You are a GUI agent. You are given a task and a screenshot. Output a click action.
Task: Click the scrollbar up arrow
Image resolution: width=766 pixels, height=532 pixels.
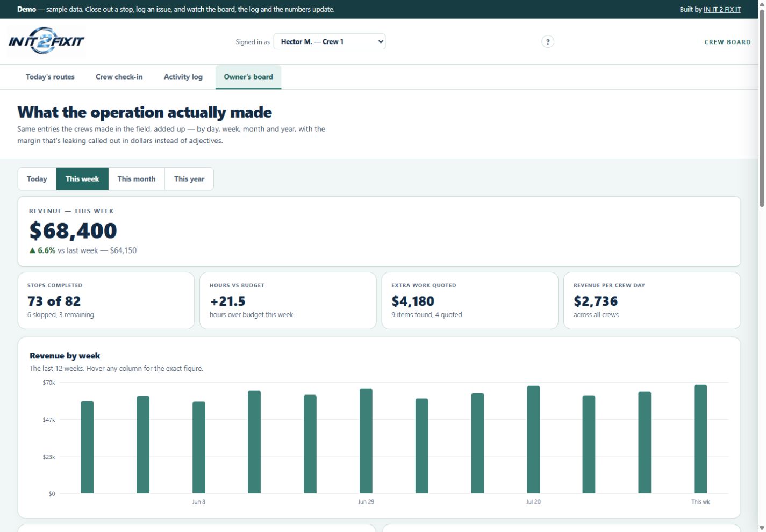(x=762, y=4)
